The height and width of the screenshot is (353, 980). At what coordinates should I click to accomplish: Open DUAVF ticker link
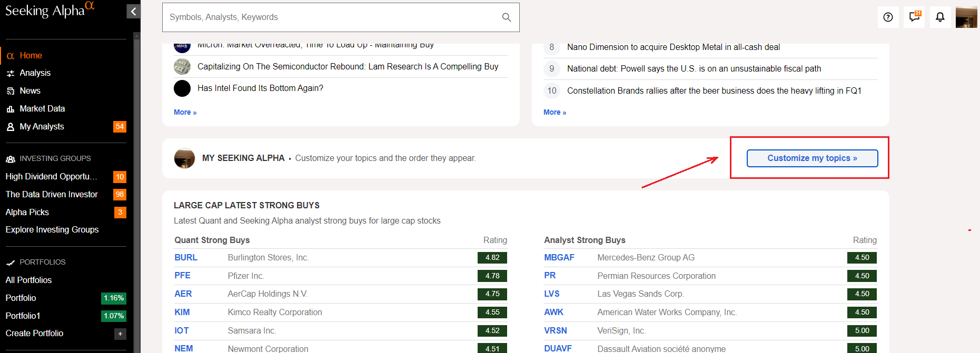point(558,348)
